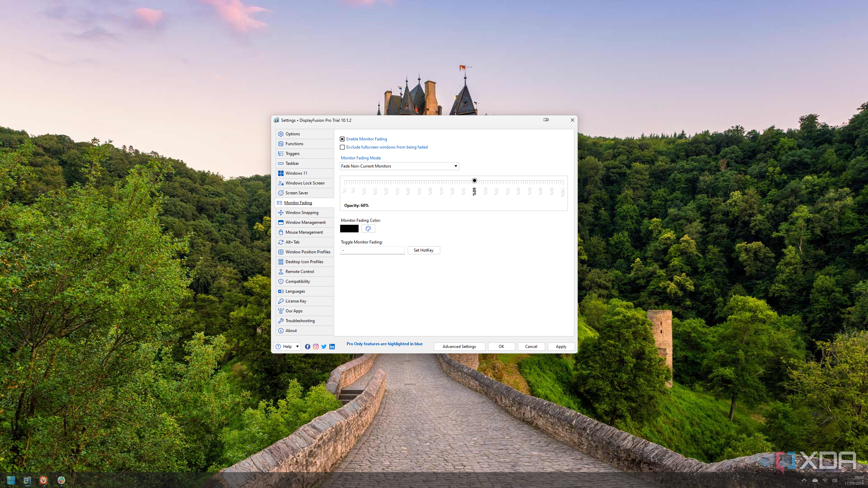Uncheck Enable Monitor Fading checkbox
The image size is (868, 488).
(342, 139)
